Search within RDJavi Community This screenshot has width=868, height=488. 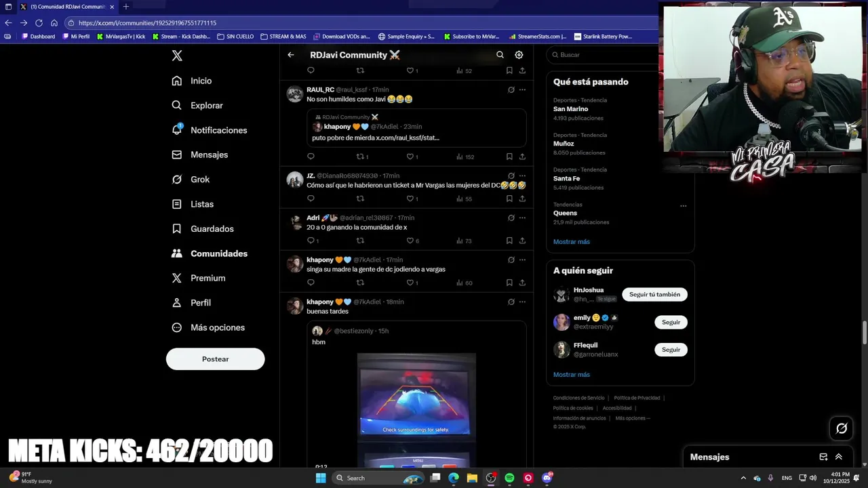(500, 55)
